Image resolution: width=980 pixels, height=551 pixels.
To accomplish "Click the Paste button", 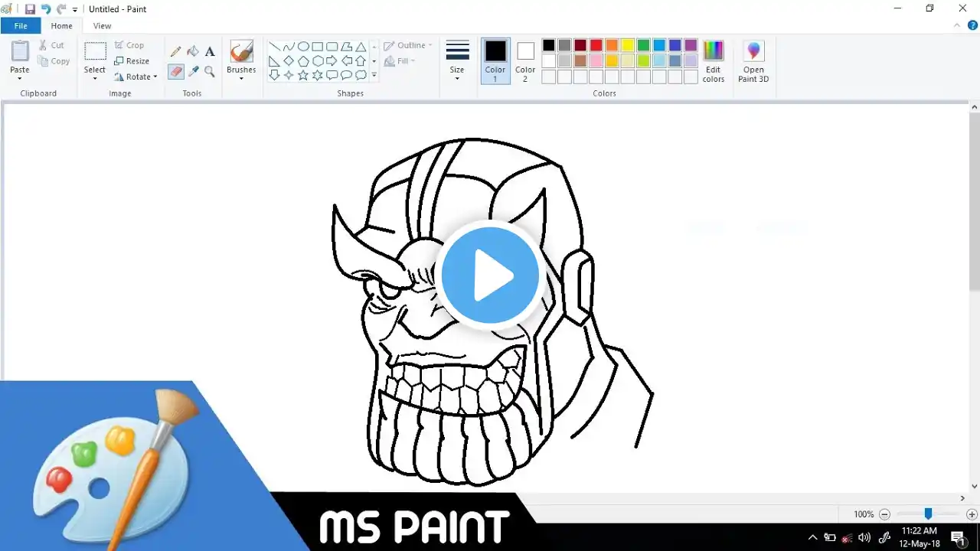I will 20,56.
